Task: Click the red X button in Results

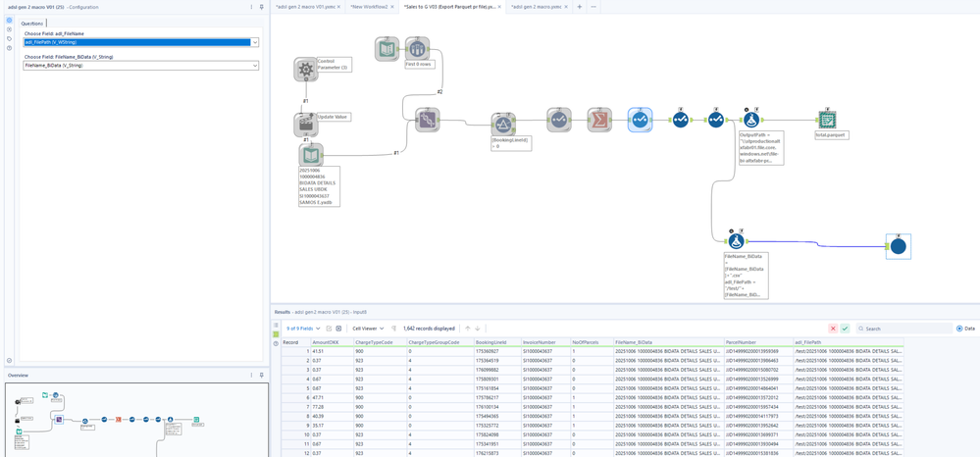Action: pyautogui.click(x=833, y=329)
